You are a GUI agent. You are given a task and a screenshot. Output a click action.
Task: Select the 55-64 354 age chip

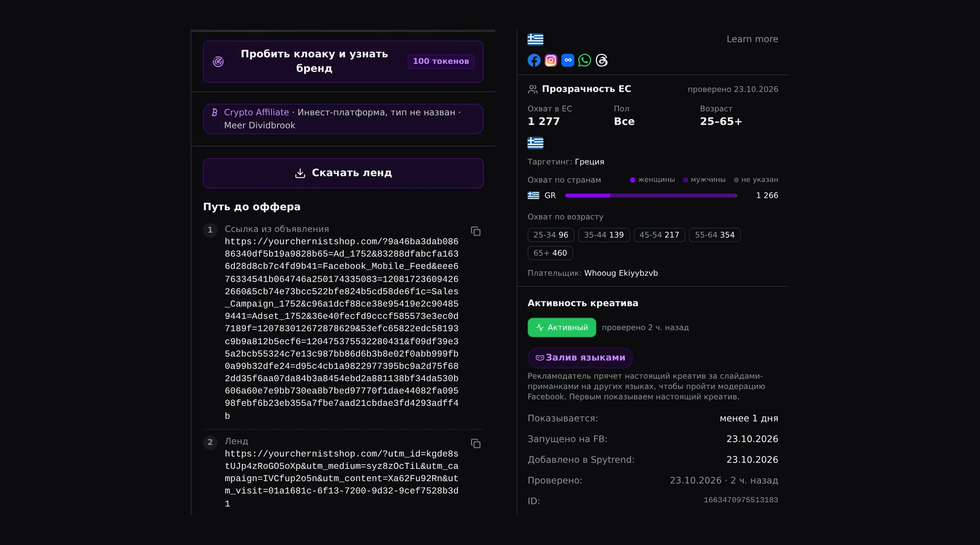pos(714,235)
